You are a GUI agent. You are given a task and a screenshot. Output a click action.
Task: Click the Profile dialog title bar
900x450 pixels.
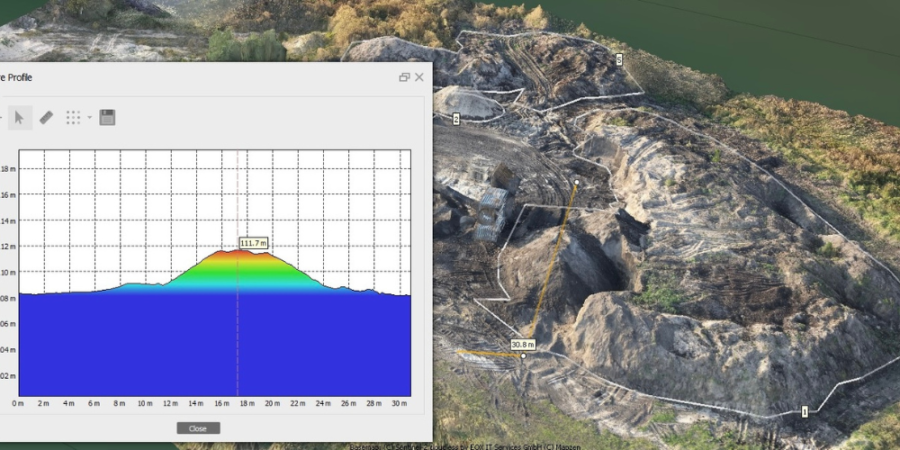point(200,77)
